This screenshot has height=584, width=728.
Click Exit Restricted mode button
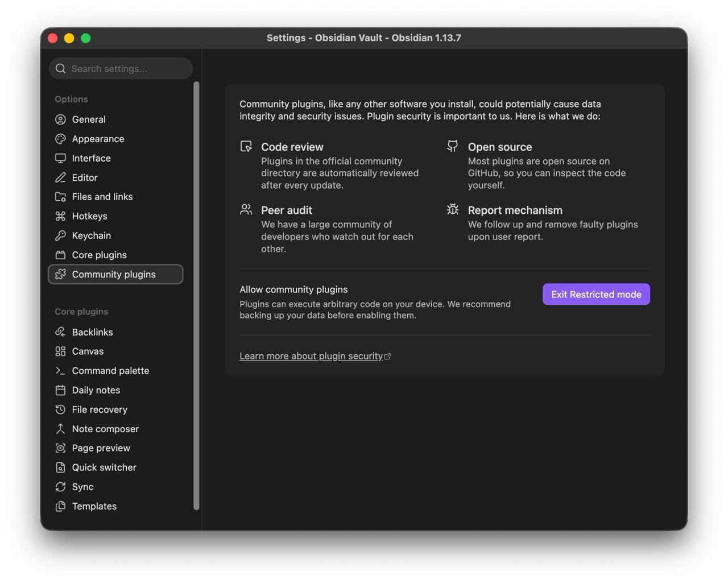(596, 294)
